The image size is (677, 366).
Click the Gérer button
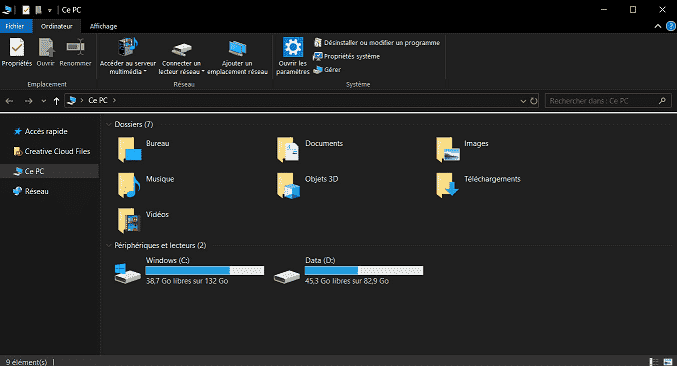327,69
